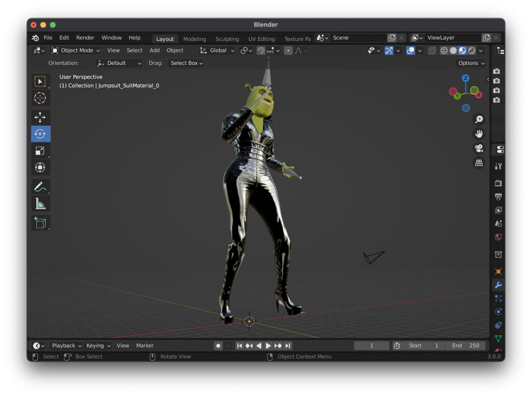This screenshot has height=397, width=532.
Task: Open the Render menu
Action: [85, 38]
